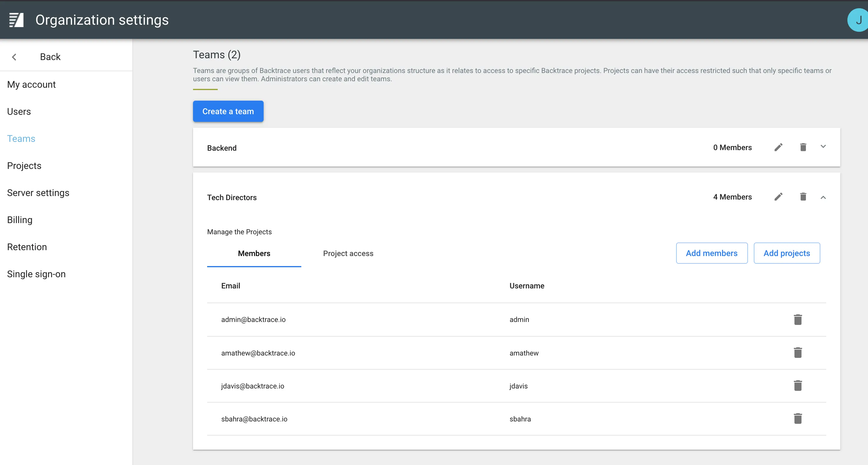
Task: Expand the Backend team row
Action: click(823, 147)
